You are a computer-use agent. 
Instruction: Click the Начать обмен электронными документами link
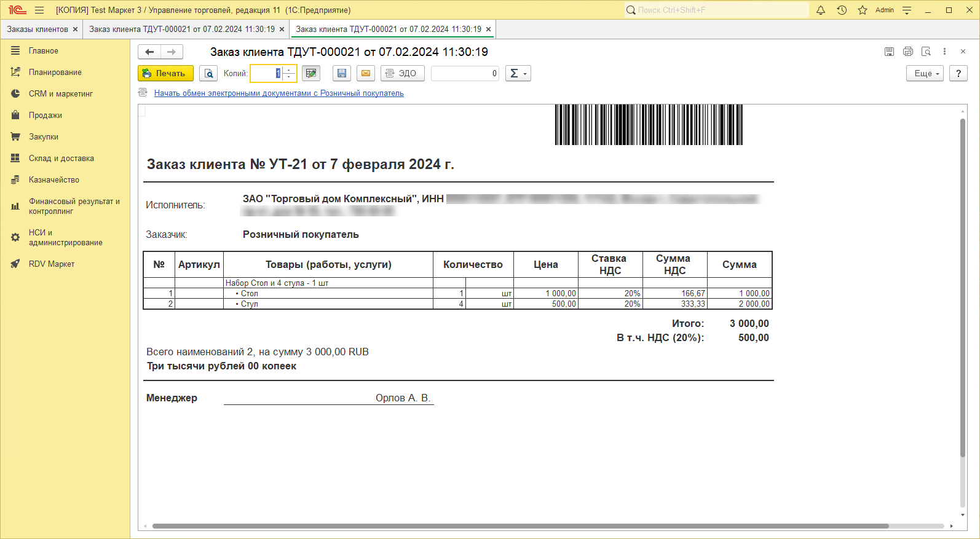click(x=279, y=93)
